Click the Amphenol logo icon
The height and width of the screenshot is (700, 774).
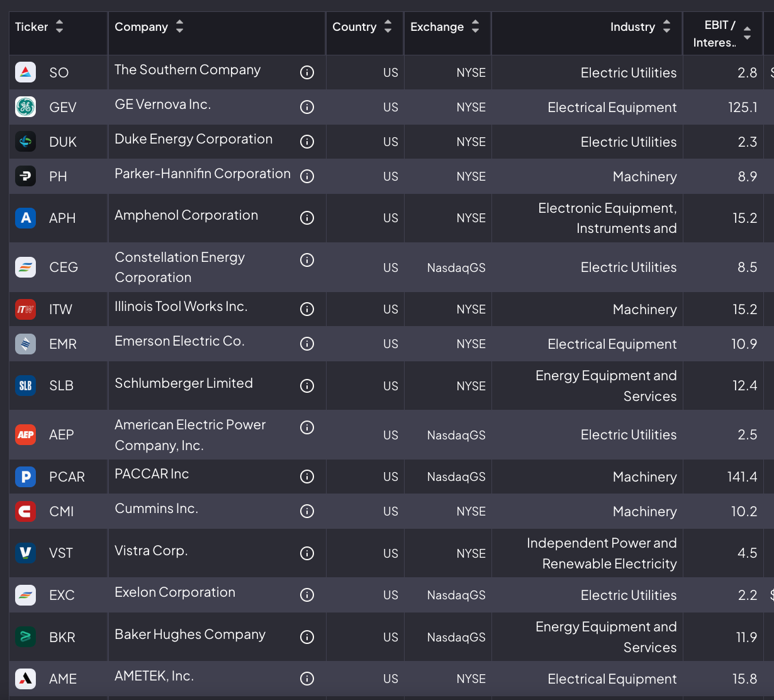click(x=25, y=218)
